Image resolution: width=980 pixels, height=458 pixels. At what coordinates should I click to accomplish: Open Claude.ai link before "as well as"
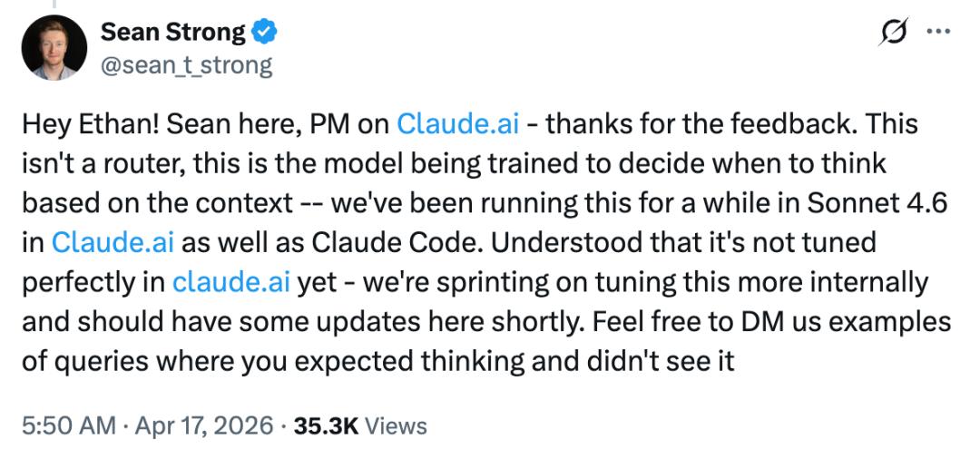[113, 243]
